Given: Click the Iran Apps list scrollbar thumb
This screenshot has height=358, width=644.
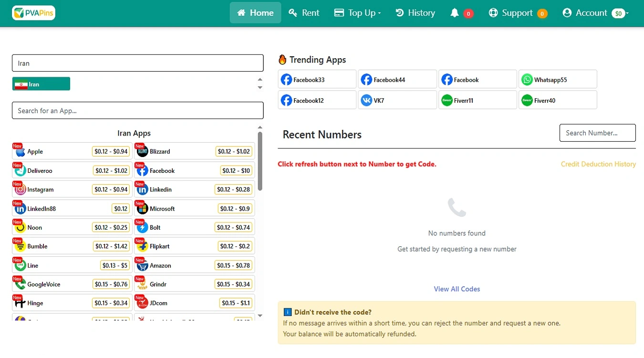Looking at the screenshot, I should point(260,161).
